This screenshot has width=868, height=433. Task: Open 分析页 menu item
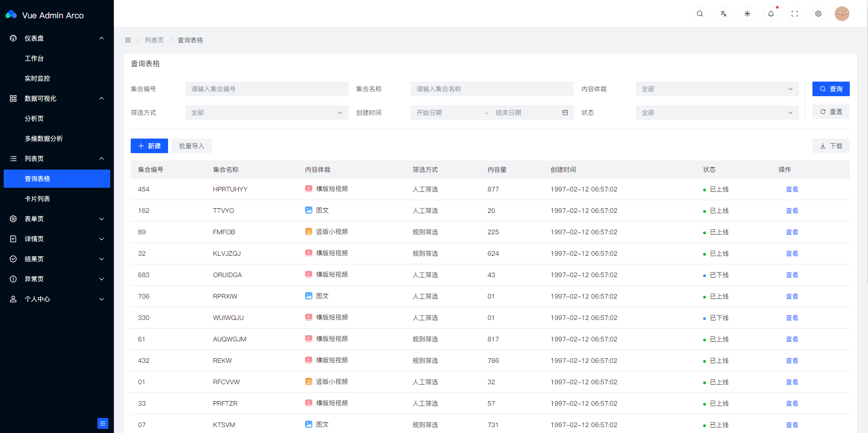point(57,119)
